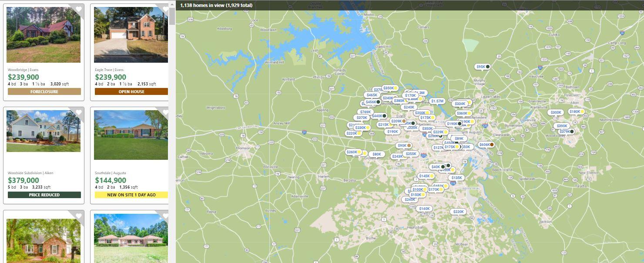This screenshot has width=644, height=263.
Task: Click the $145K map marker
Action: point(426,176)
